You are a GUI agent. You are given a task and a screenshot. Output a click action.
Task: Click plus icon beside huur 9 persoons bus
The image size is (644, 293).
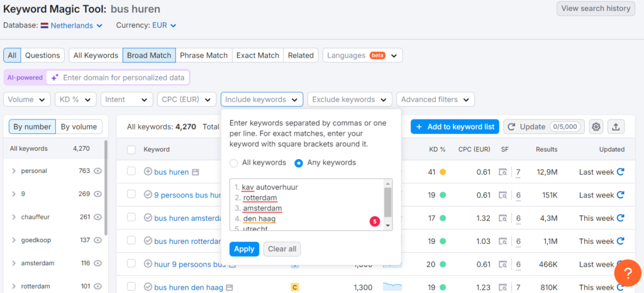148,264
